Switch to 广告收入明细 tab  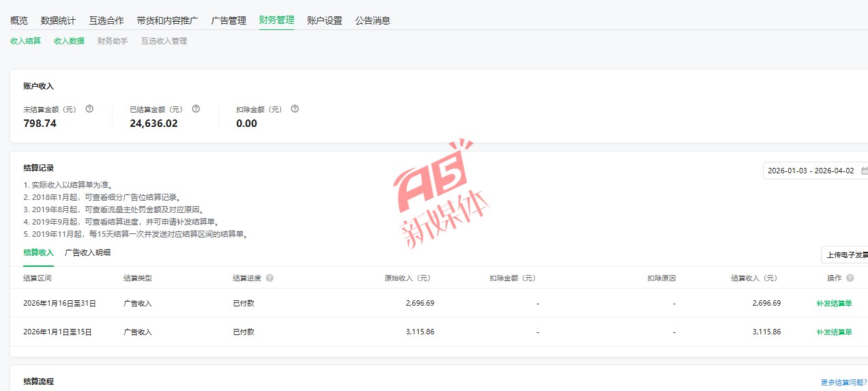(x=87, y=252)
